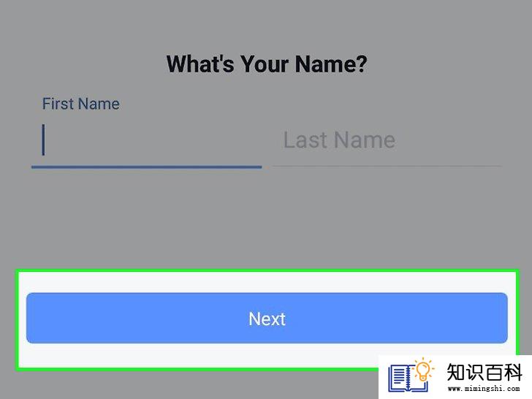
Task: Click the thin underline beneath Last Name
Action: coord(387,167)
